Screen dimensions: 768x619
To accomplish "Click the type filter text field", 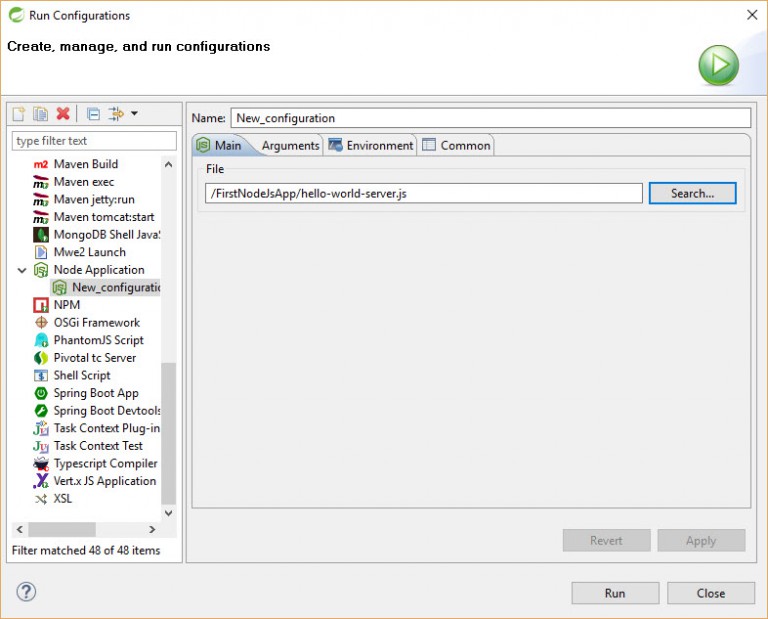I will [x=94, y=141].
